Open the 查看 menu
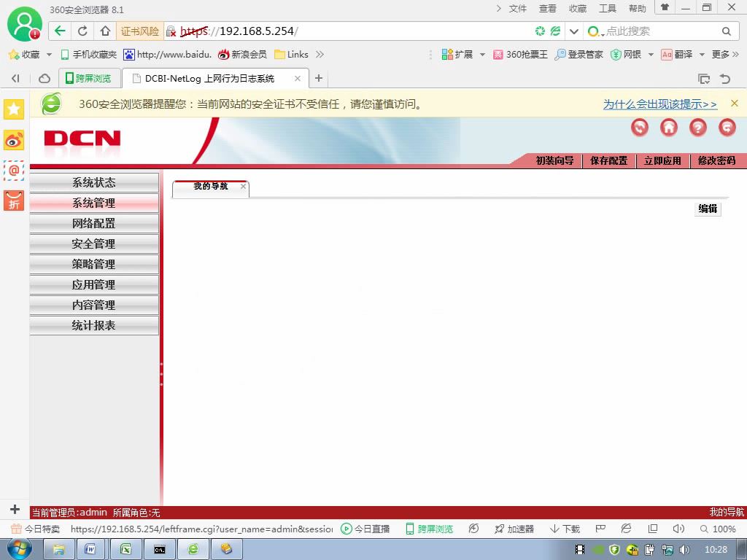 547,8
